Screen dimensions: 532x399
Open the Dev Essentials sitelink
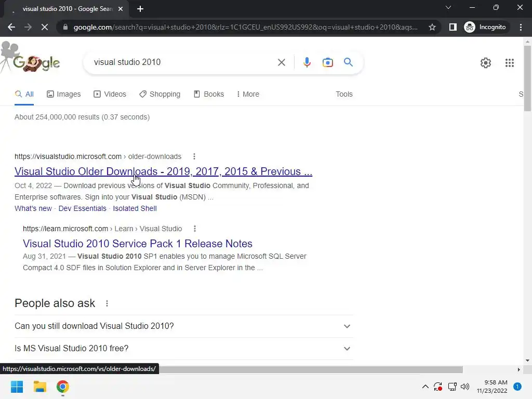83,208
